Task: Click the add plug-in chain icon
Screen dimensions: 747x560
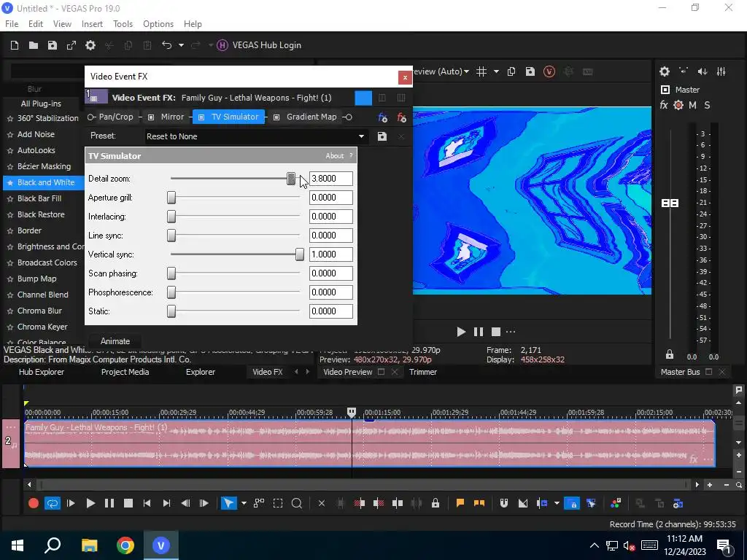Action: point(382,117)
